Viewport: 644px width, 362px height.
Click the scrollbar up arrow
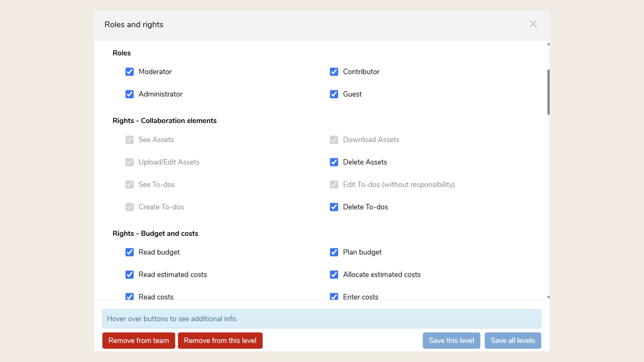pos(548,44)
